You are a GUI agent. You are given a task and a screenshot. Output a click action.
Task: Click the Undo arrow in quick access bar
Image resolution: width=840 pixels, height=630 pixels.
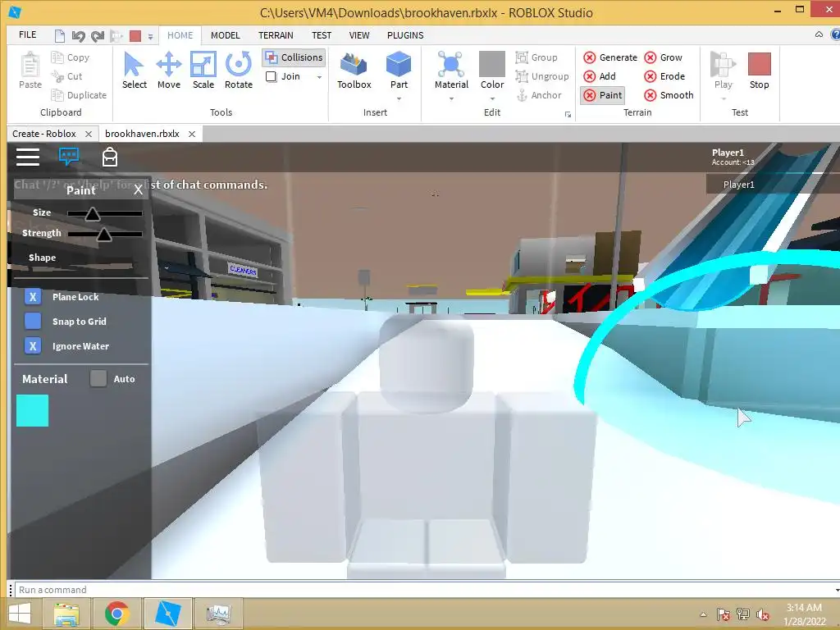[x=78, y=36]
